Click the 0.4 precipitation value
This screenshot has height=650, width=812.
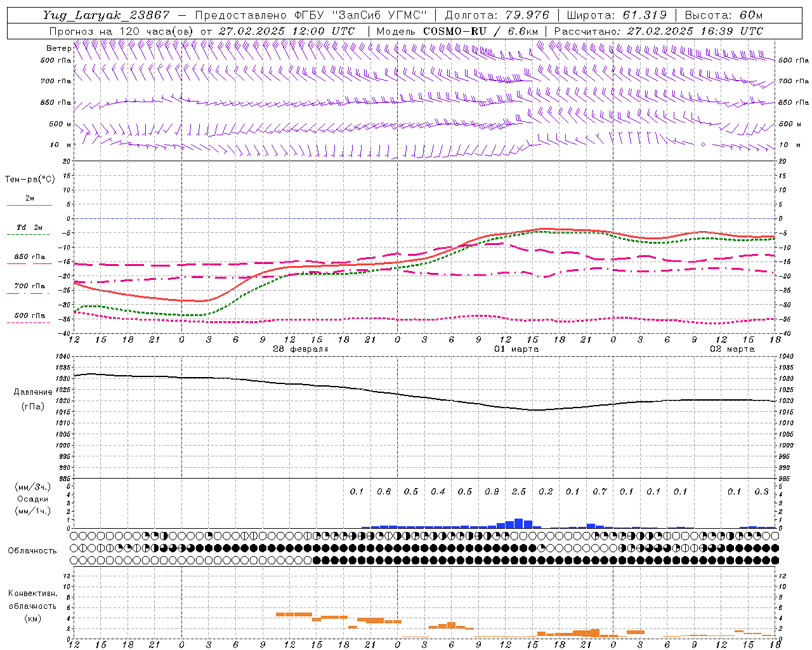tap(438, 491)
